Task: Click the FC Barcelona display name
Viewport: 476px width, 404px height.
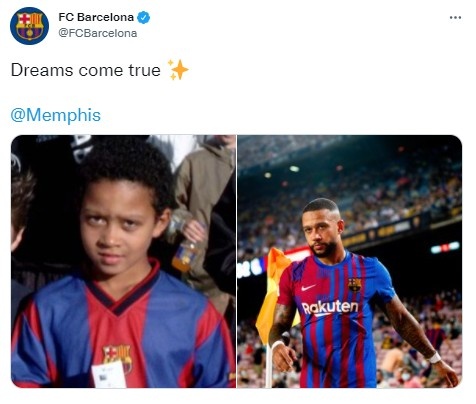Action: pos(96,17)
